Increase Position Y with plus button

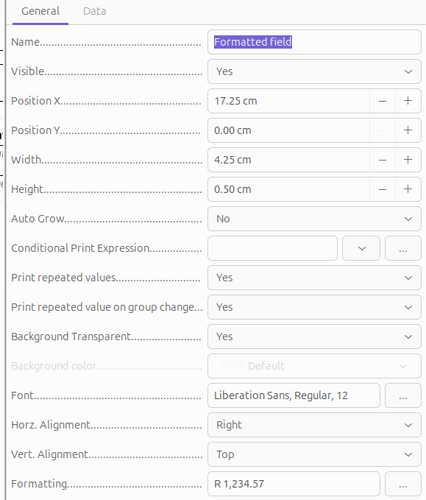(x=408, y=130)
